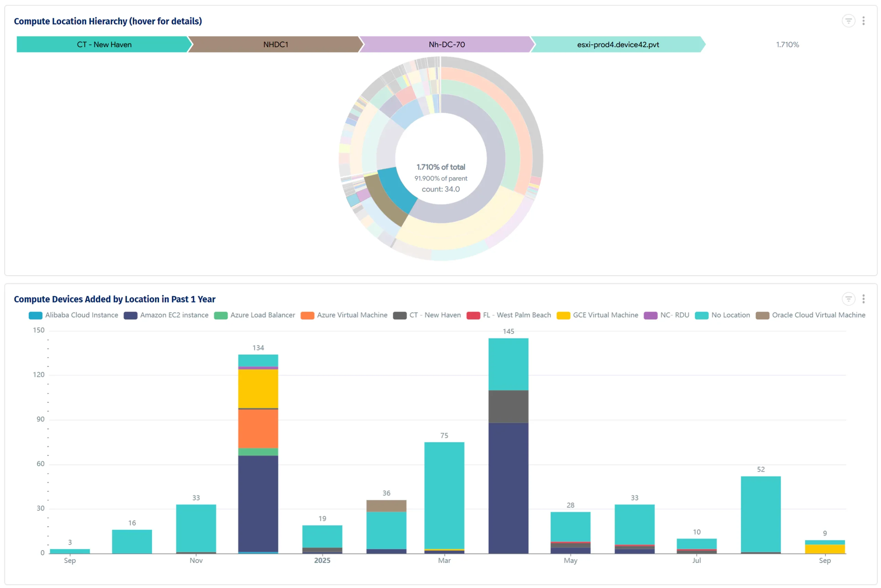Toggle NC- RDU legend entry

coord(674,315)
